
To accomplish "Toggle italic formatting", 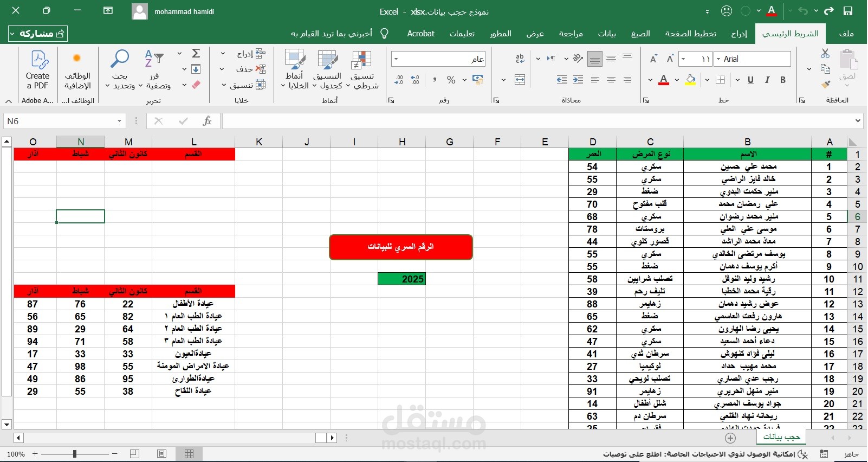I will (x=767, y=80).
